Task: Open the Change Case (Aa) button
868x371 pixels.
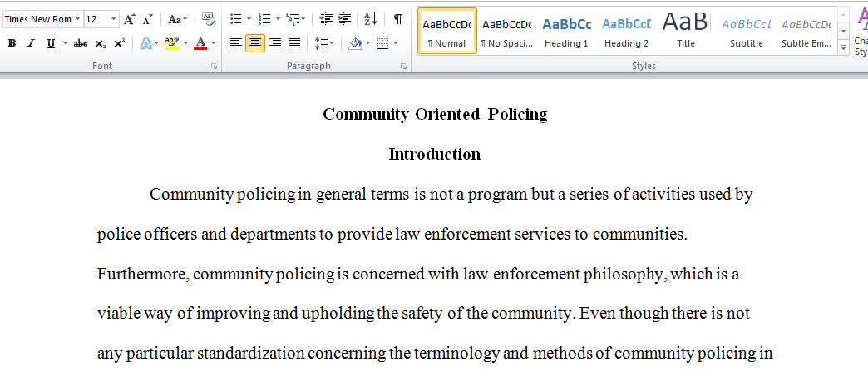Action: coord(178,19)
